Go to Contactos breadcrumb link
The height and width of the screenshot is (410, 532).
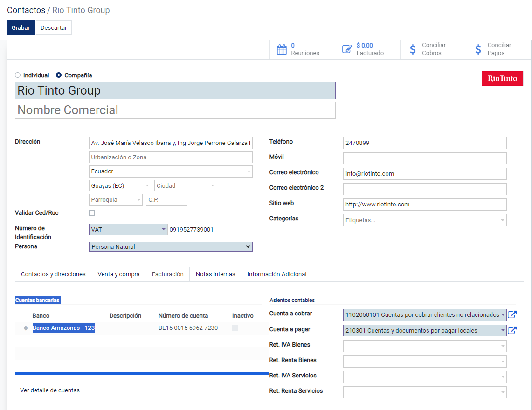point(26,10)
